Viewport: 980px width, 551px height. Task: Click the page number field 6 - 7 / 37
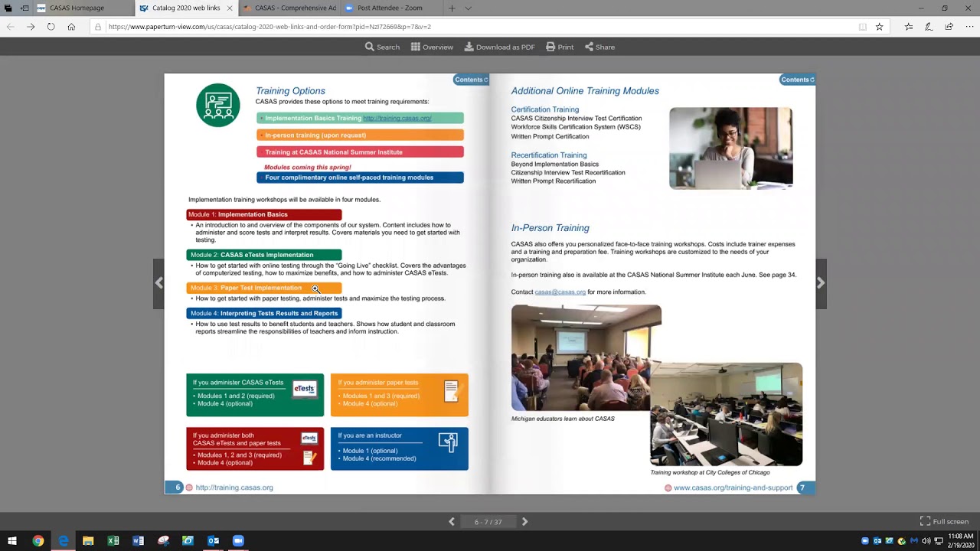click(488, 522)
